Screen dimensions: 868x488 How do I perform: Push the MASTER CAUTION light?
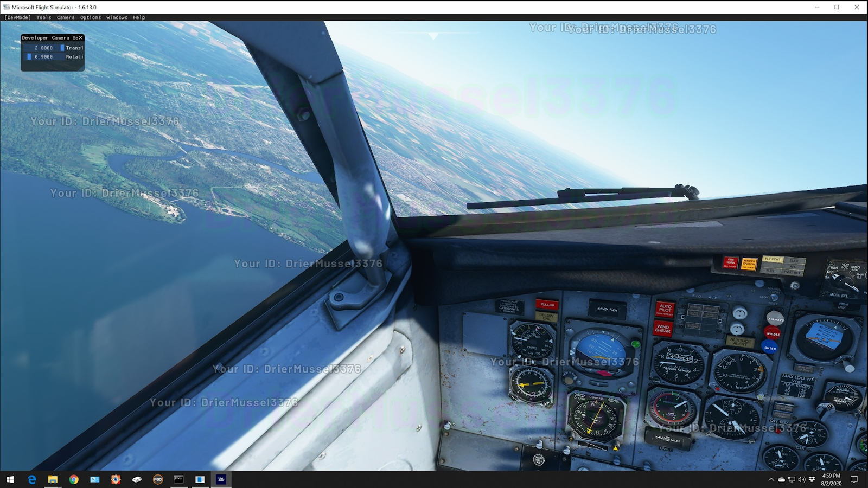point(749,264)
